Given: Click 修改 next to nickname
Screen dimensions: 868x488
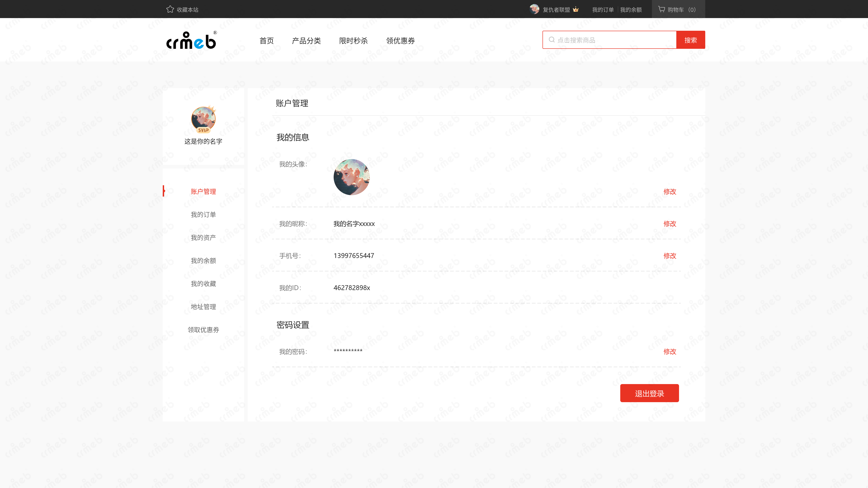Looking at the screenshot, I should click(670, 224).
